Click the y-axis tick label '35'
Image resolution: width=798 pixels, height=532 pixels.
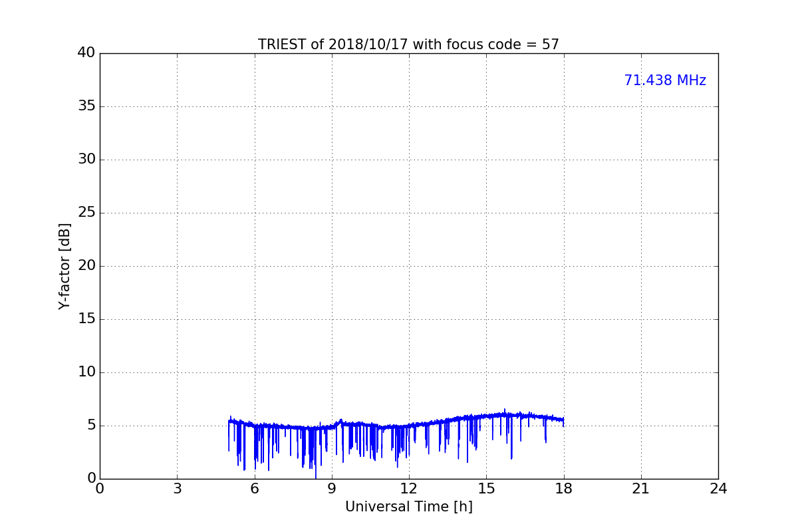pyautogui.click(x=86, y=106)
